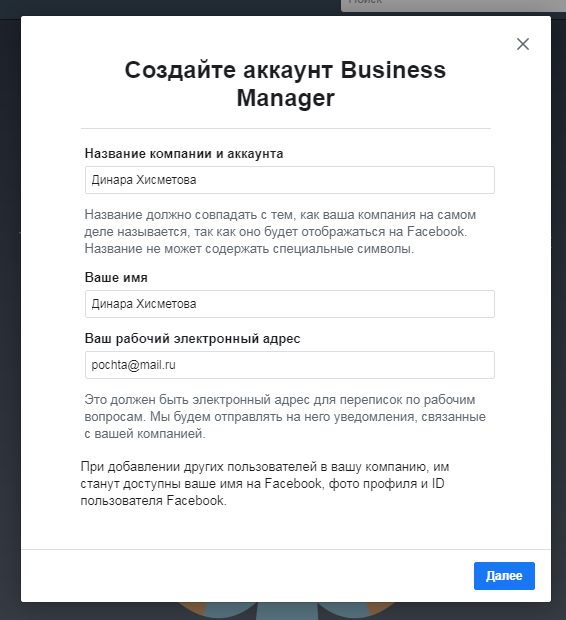Image resolution: width=566 pixels, height=620 pixels.
Task: Click the pochta@mail.ru email field
Action: (290, 365)
